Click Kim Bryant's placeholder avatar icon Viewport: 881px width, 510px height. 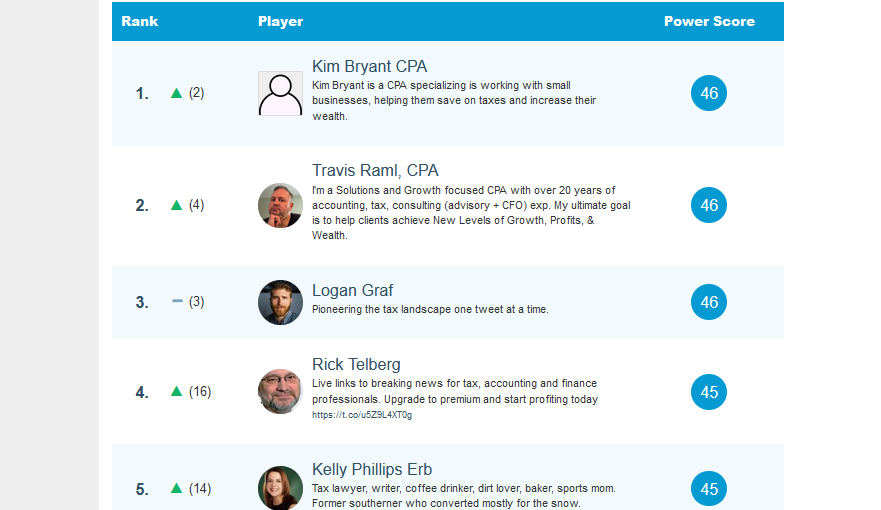(x=280, y=93)
